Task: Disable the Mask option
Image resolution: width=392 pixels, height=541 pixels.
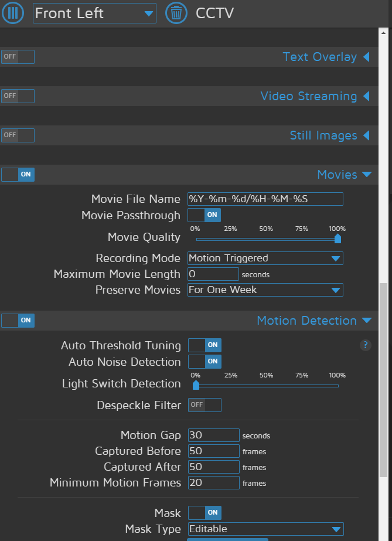Action: pos(204,512)
